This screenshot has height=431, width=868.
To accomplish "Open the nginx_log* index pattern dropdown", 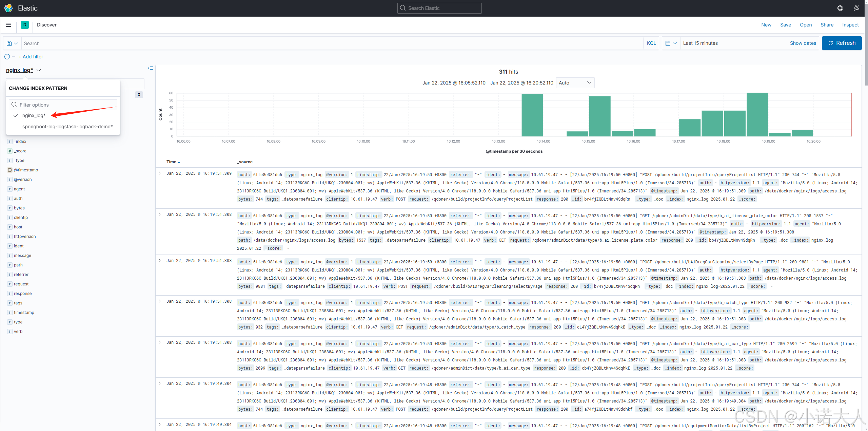I will (x=23, y=70).
